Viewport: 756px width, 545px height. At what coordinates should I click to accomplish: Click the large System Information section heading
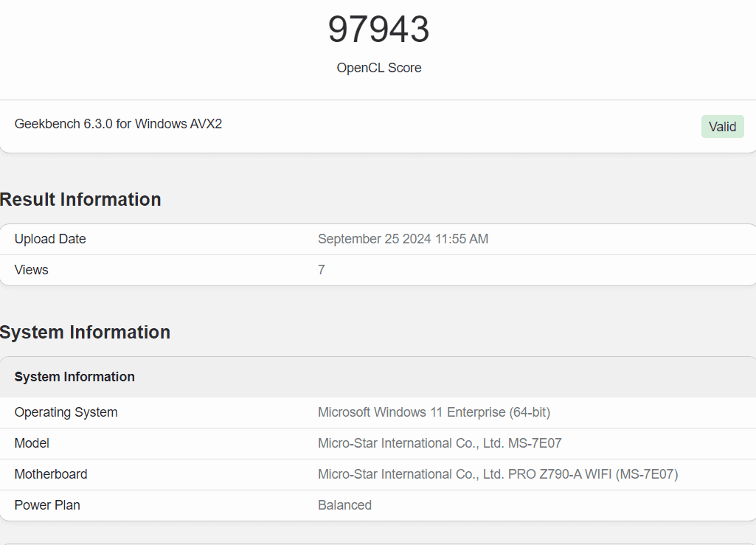click(x=85, y=332)
